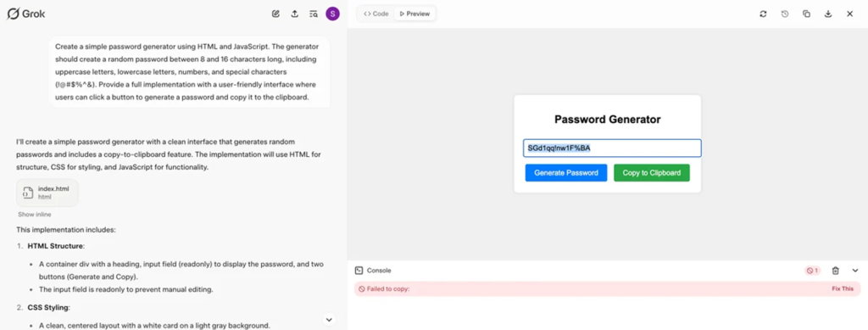Click the Grok logo
Viewport: 868px width, 330px height.
[25, 14]
